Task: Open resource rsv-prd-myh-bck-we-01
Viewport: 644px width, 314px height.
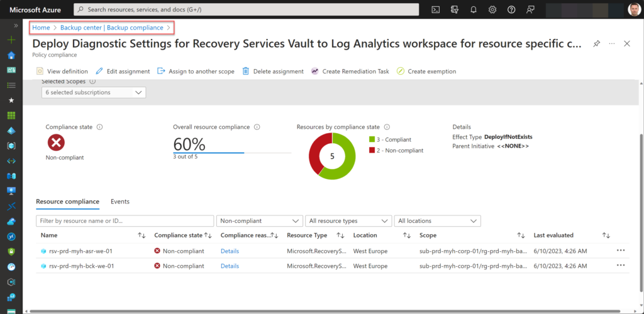Action: click(81, 266)
